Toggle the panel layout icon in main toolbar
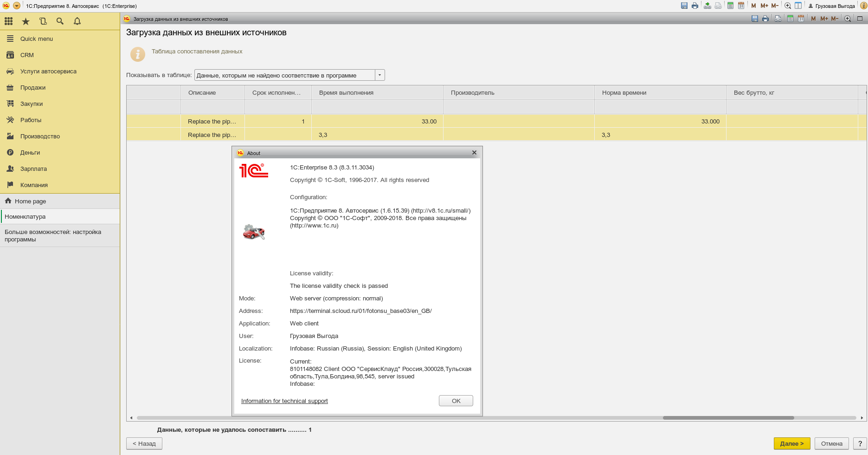Image resolution: width=868 pixels, height=455 pixels. point(798,6)
